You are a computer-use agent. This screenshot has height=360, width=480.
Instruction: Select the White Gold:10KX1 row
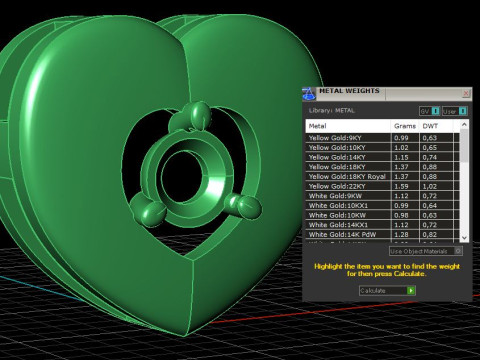[382, 206]
